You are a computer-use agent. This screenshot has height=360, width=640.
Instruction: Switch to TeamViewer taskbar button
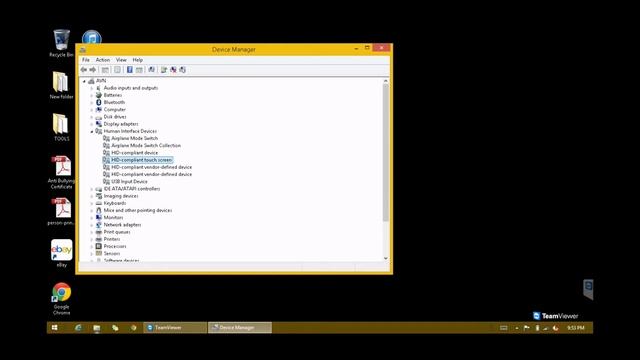tap(175, 328)
